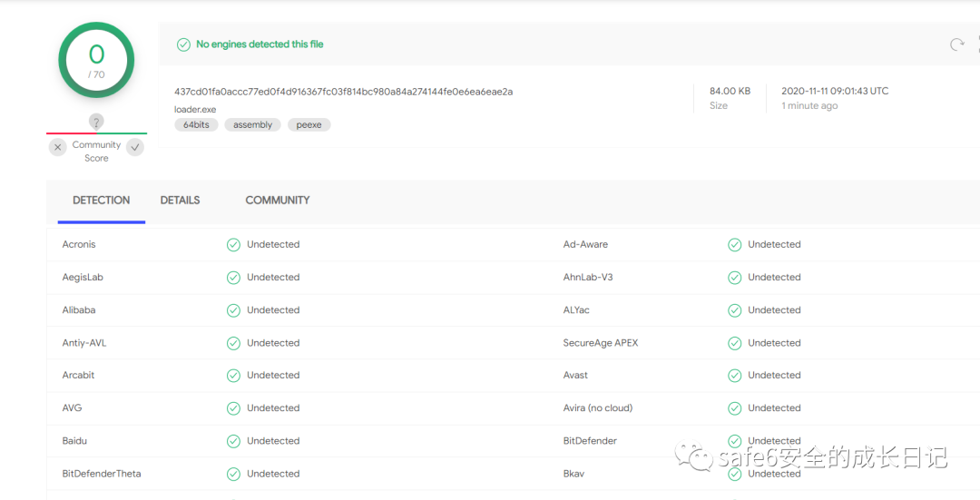Click the Undetected check icon for AegisLab
This screenshot has height=500, width=980.
point(234,278)
